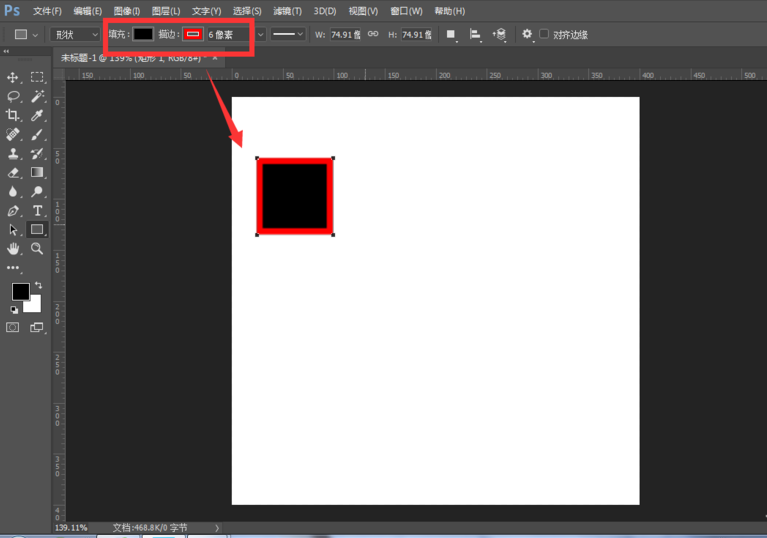The image size is (767, 538).
Task: Open the red stroke color swatch
Action: [192, 34]
